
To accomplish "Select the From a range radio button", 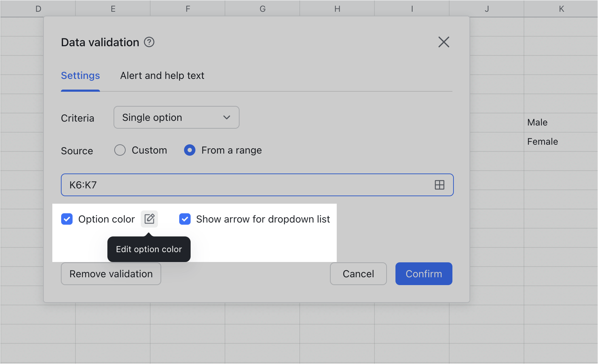I will [190, 150].
